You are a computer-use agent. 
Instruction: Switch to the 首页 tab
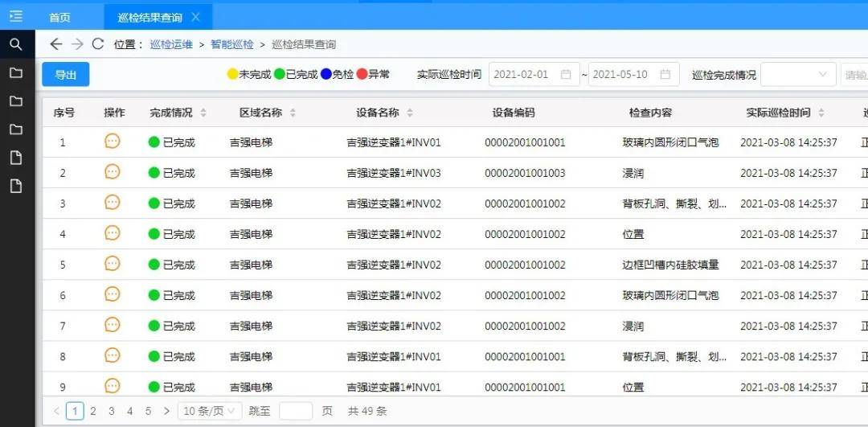pyautogui.click(x=59, y=18)
